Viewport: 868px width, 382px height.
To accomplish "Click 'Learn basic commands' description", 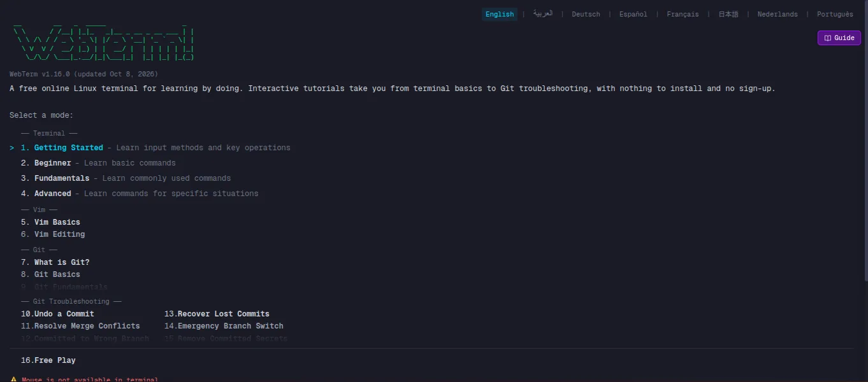I will pyautogui.click(x=130, y=163).
